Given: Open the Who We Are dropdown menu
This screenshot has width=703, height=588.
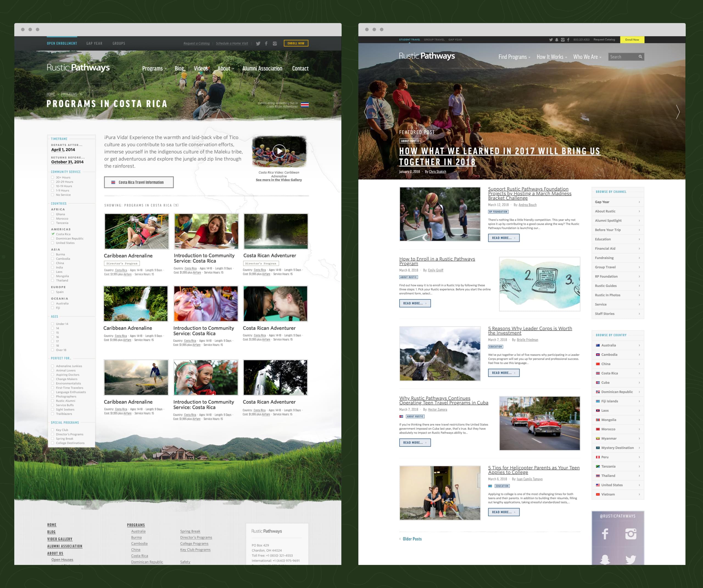Looking at the screenshot, I should (x=587, y=57).
